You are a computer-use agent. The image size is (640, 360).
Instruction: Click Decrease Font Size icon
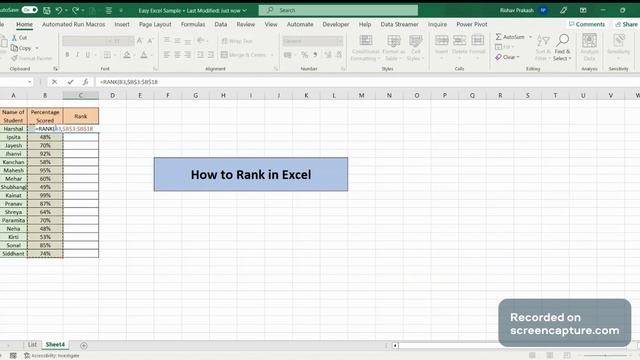pos(150,41)
